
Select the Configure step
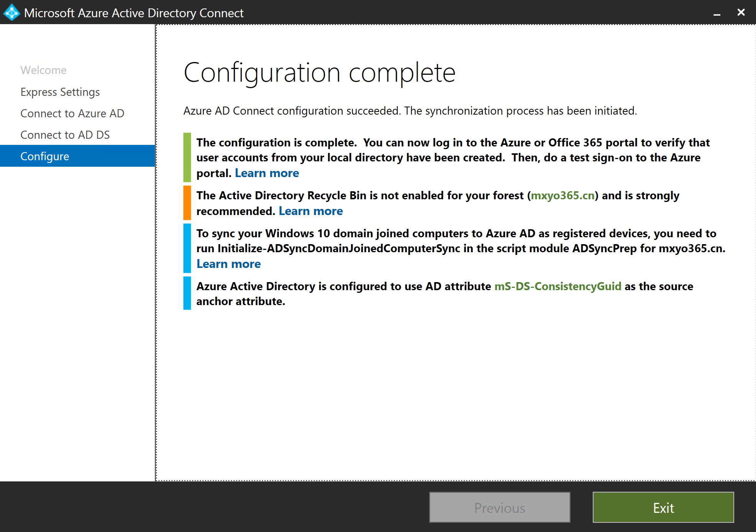point(77,156)
